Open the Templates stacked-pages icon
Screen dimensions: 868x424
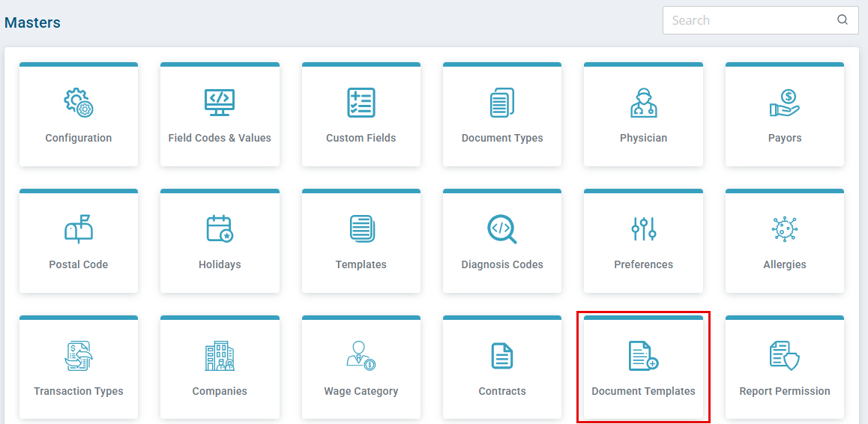coord(362,229)
